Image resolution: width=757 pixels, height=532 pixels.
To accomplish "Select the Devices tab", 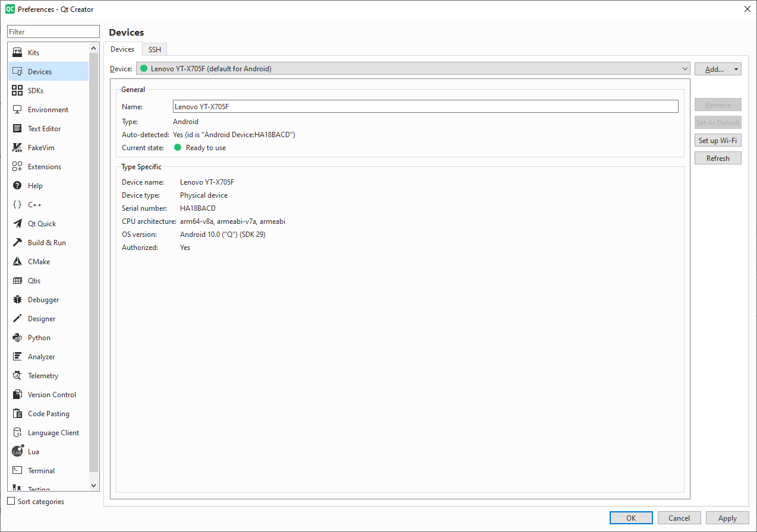I will click(x=122, y=49).
